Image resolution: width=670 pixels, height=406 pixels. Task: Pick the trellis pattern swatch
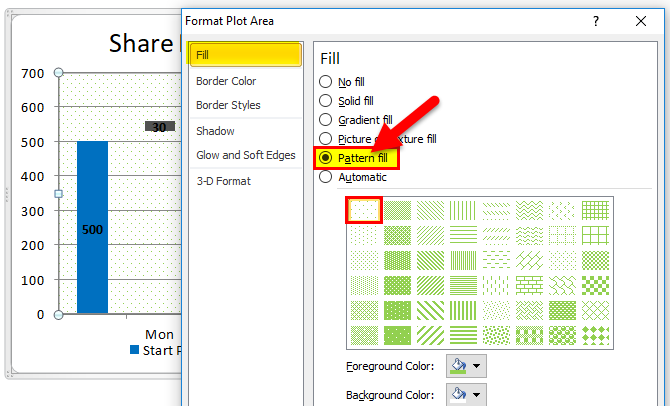point(562,311)
